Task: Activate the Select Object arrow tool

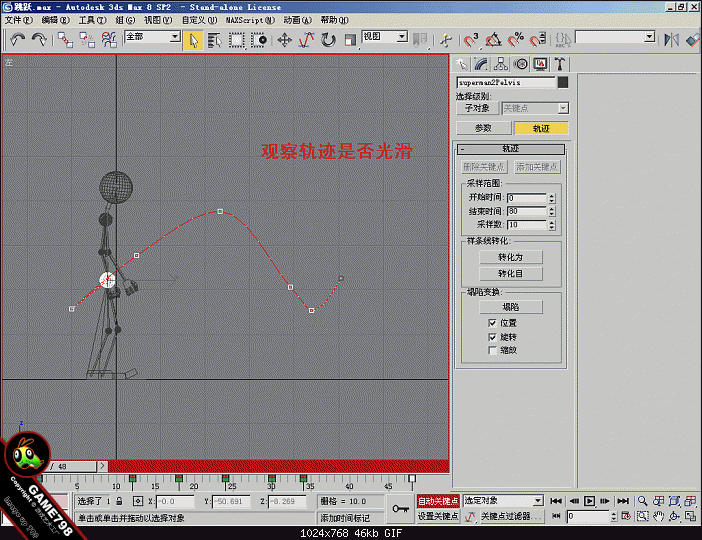Action: tap(193, 40)
